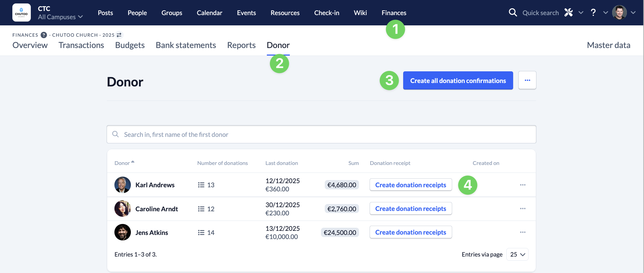
Task: Open donation list icon for Karl Andrews
Action: point(201,185)
